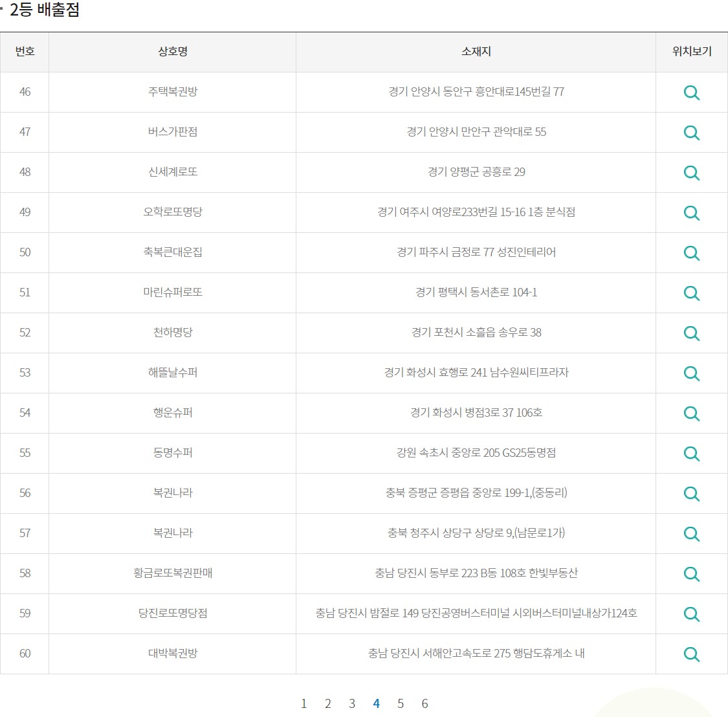
Task: Select store name 동명수퍼
Action: pyautogui.click(x=173, y=453)
